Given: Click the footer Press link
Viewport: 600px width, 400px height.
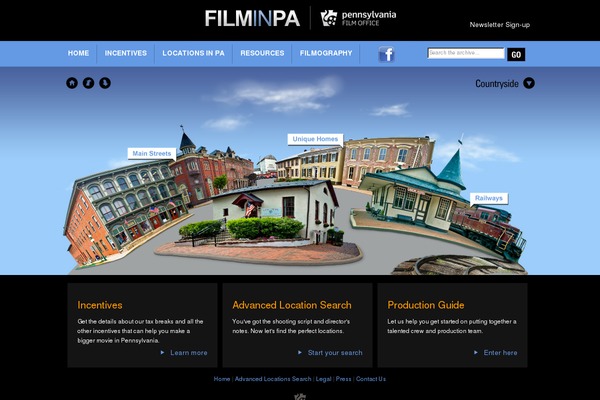Looking at the screenshot, I should tap(343, 379).
